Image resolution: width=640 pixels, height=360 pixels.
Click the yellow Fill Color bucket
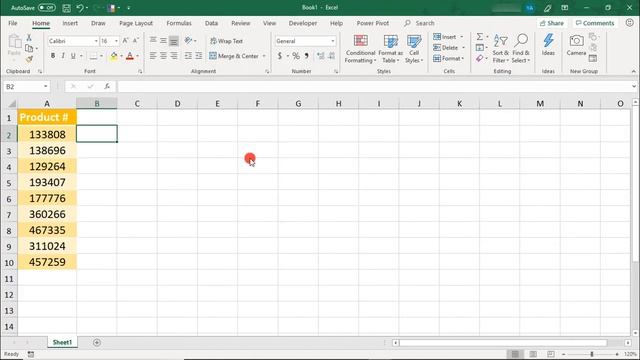[x=114, y=56]
